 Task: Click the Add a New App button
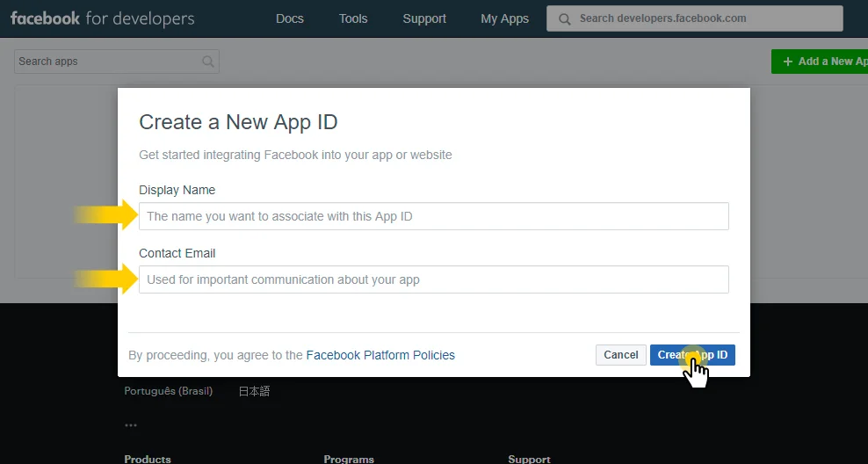coord(820,62)
